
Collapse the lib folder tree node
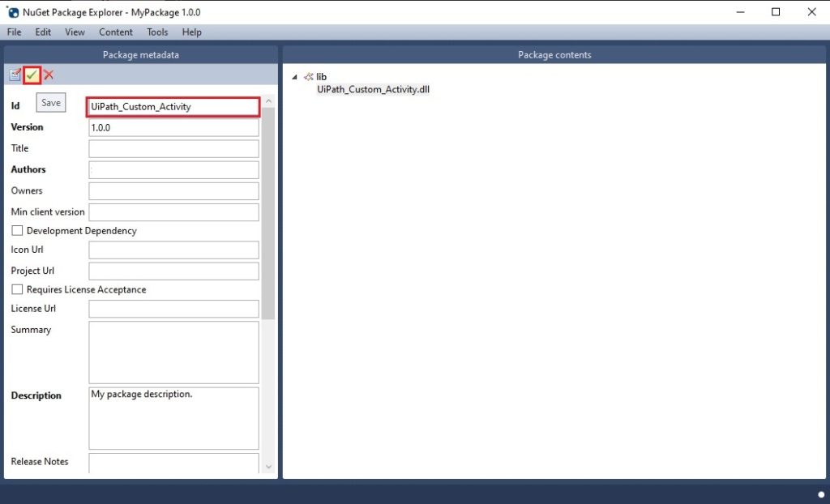pos(294,77)
